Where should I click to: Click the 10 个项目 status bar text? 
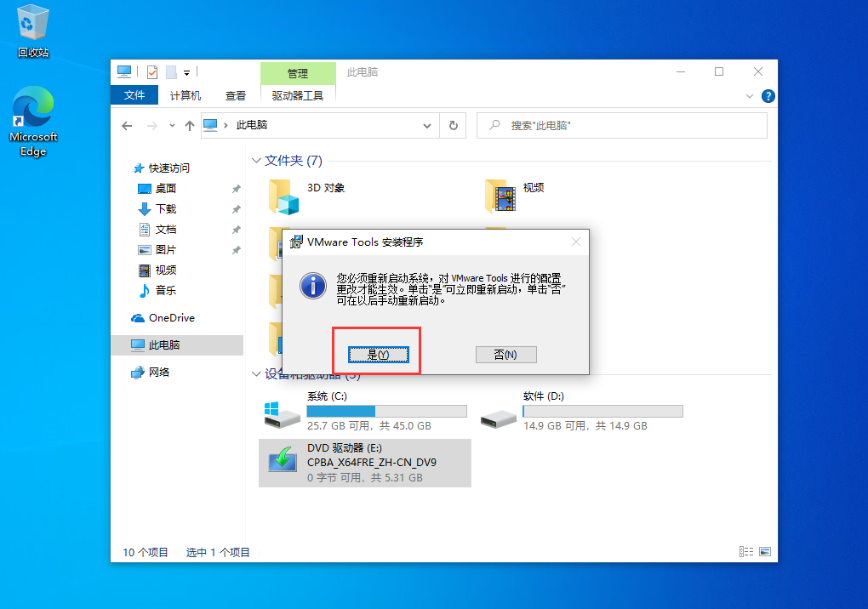145,553
